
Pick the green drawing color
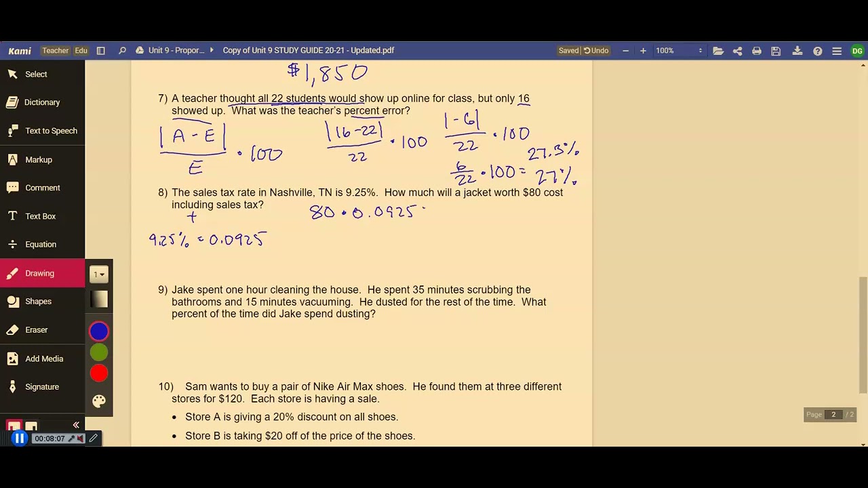pos(99,352)
